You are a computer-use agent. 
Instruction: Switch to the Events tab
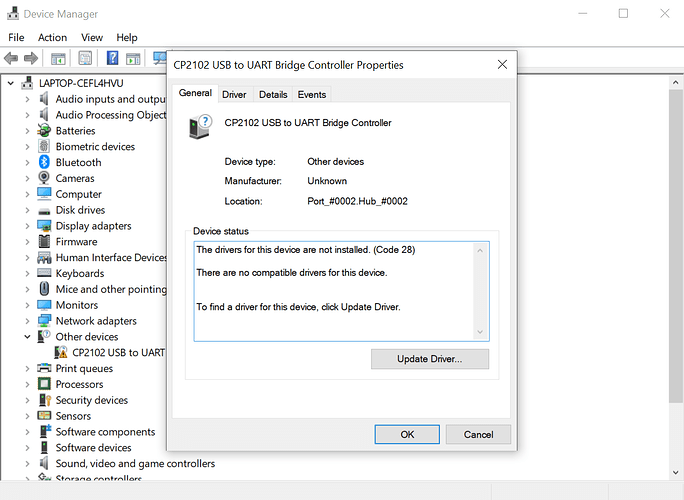click(312, 95)
